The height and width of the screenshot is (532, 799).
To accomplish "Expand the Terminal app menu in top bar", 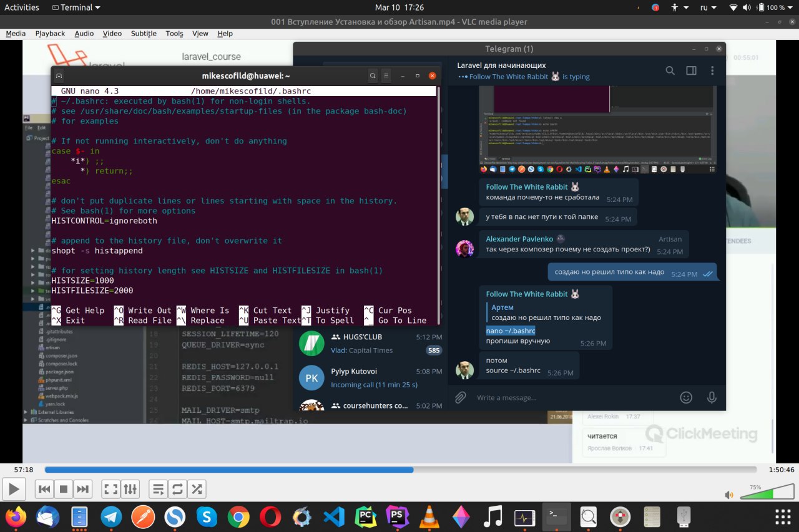I will coord(77,7).
